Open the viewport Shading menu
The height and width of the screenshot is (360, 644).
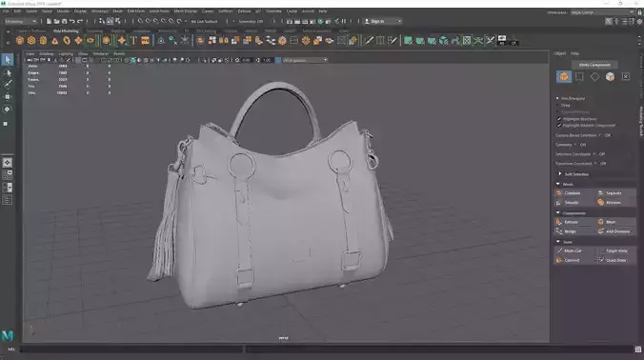(47, 53)
